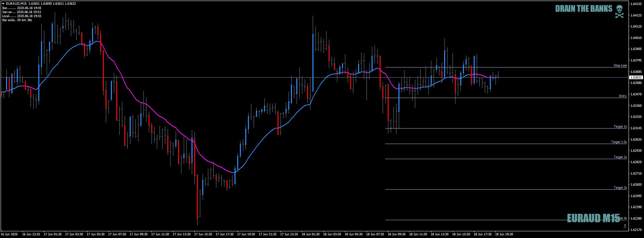Click price axis value 1.63145
This screenshot has width=644, height=238.
pyautogui.click(x=637, y=128)
